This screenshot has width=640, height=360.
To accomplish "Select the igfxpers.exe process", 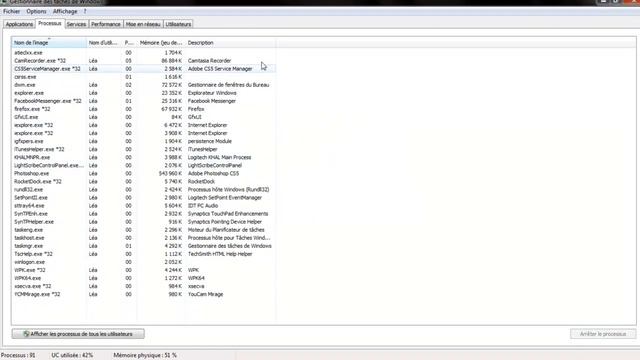I will (x=144, y=141).
